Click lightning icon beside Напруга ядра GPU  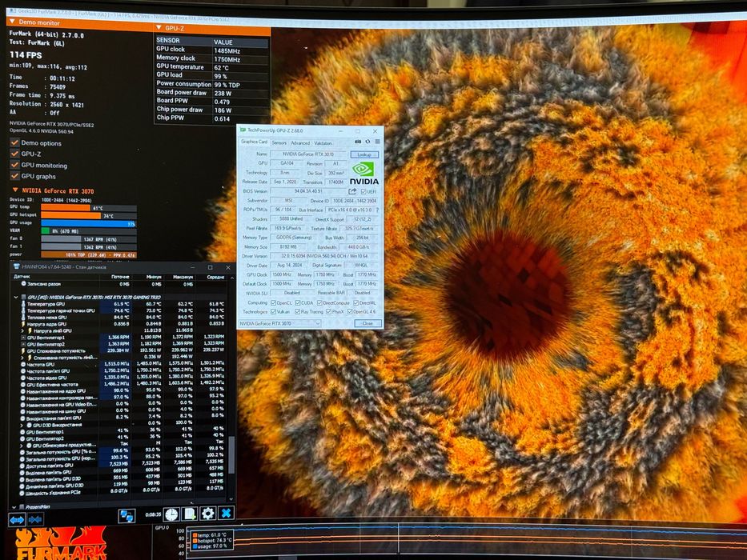(x=23, y=324)
